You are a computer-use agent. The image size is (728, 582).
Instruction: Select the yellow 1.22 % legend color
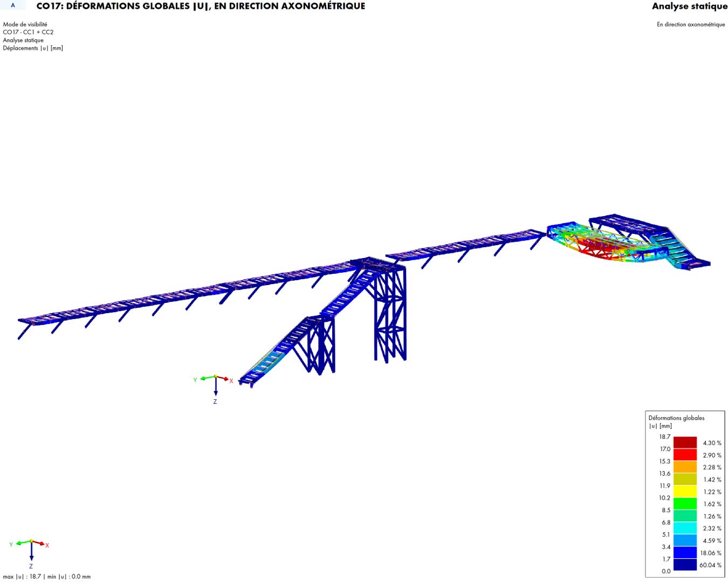[x=685, y=491]
